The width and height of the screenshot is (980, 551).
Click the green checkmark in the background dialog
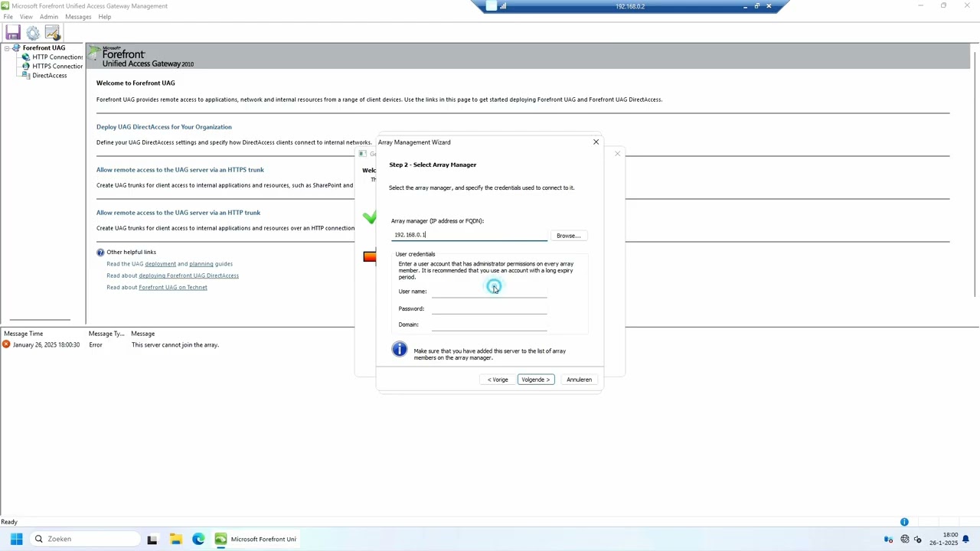pyautogui.click(x=370, y=217)
